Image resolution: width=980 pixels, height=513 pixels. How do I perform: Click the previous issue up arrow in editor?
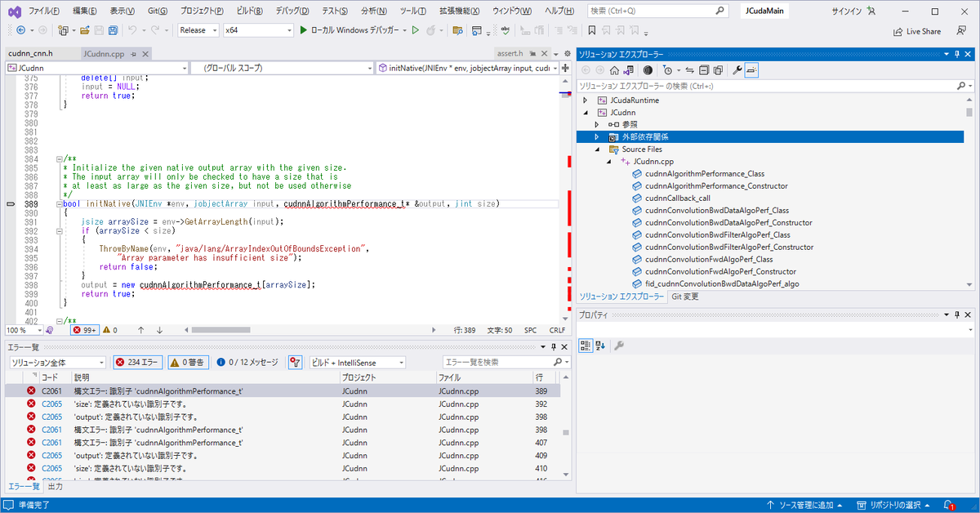coord(141,330)
